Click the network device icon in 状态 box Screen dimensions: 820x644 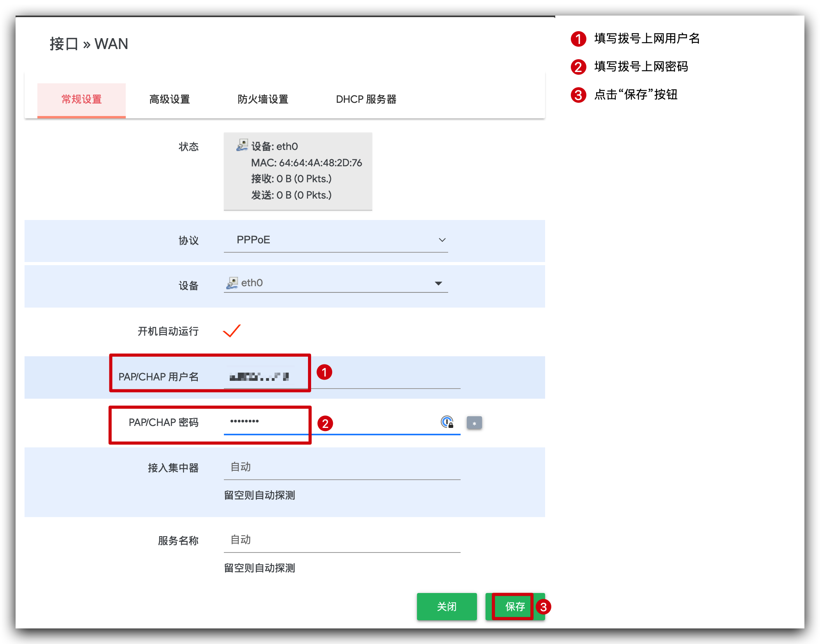242,145
